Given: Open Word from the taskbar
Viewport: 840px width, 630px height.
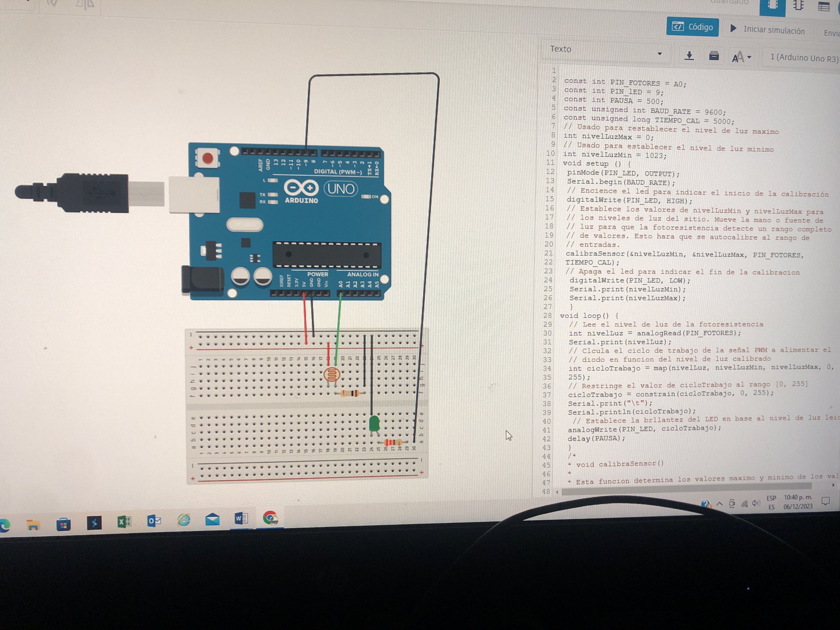Looking at the screenshot, I should coord(241,518).
